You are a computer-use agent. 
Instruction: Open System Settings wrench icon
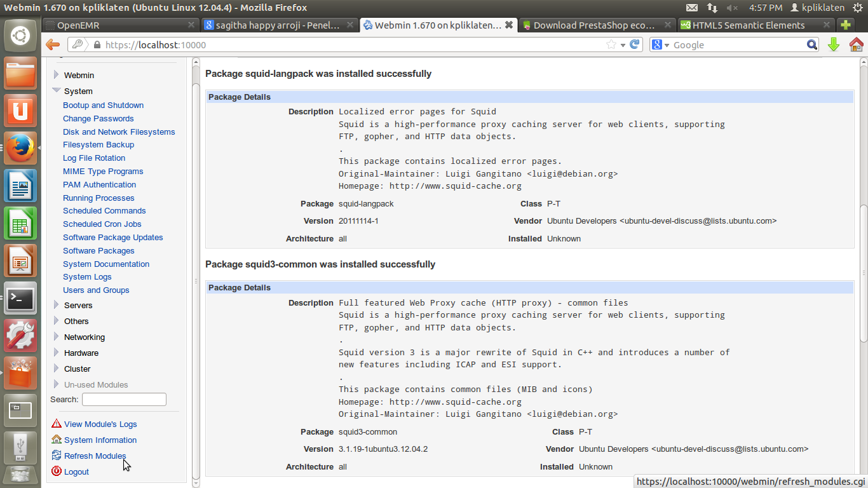pyautogui.click(x=20, y=335)
